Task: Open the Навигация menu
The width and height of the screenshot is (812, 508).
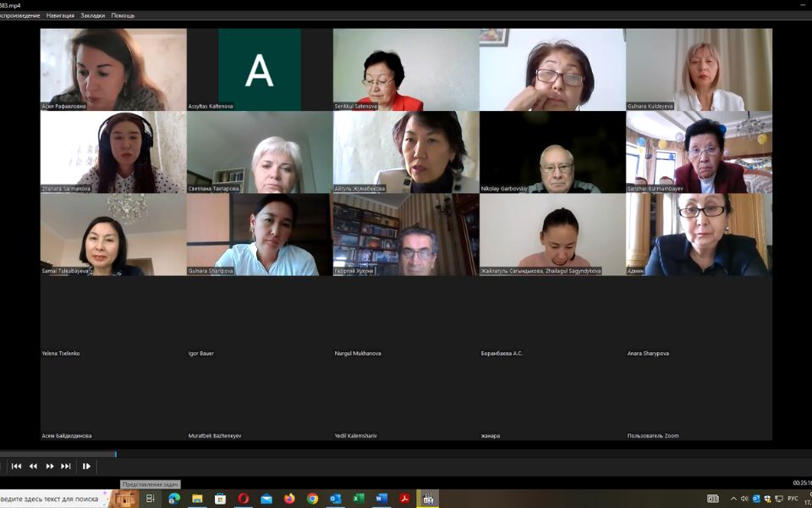Action: (x=60, y=15)
